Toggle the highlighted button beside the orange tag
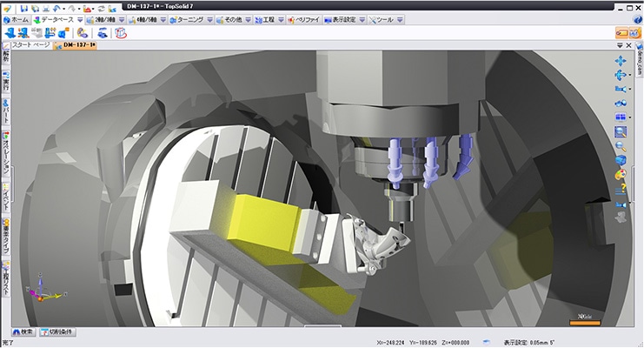The image size is (644, 348). pos(634,33)
